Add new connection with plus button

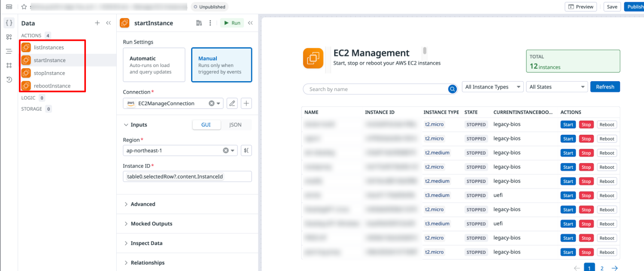[246, 103]
